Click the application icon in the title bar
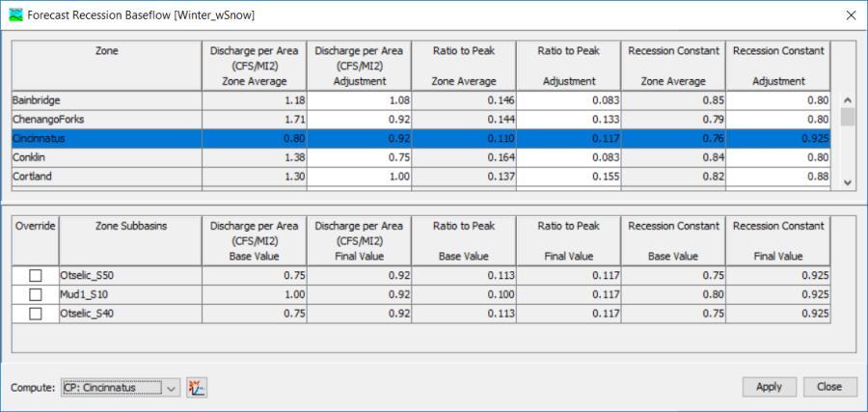 [x=13, y=14]
